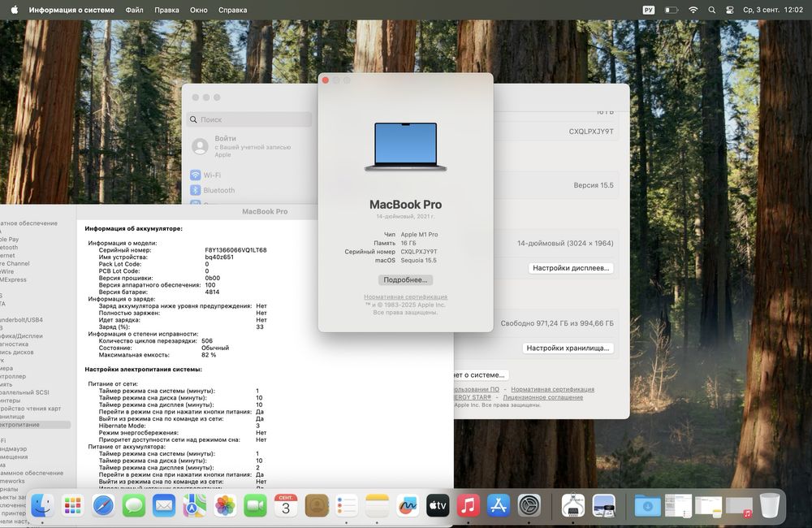Viewport: 812px width, 528px height.
Task: Open Нормативная сертификация link in System Settings window
Action: [552, 389]
